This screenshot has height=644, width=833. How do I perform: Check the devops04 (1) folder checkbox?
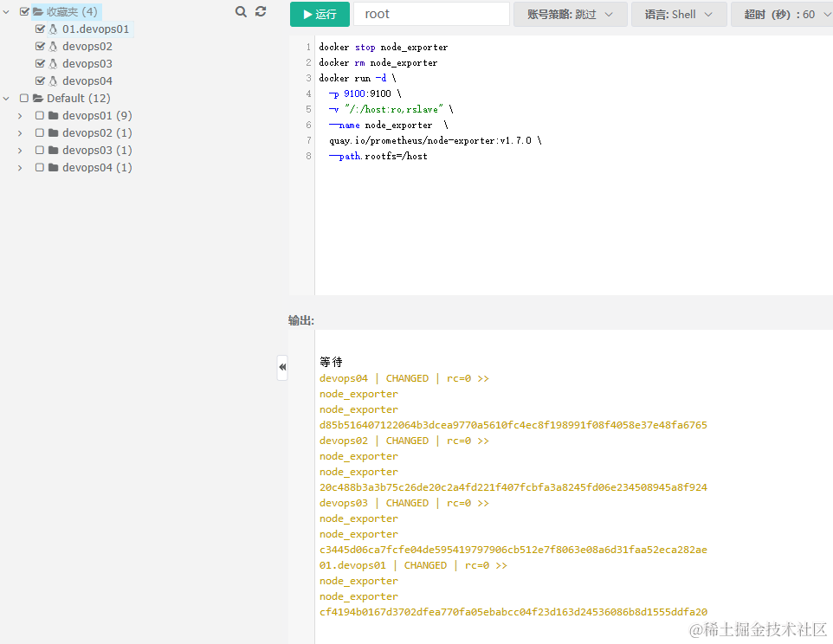[x=39, y=167]
